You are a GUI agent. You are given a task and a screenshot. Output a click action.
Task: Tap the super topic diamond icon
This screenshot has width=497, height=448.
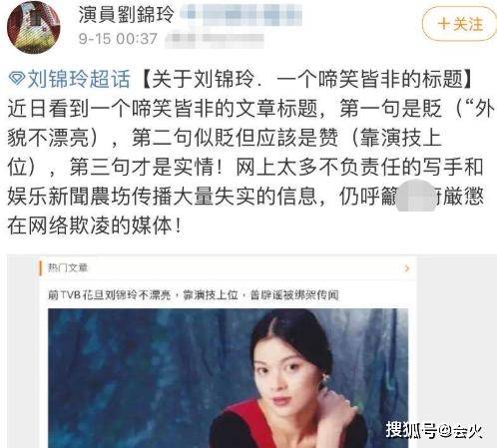click(17, 79)
